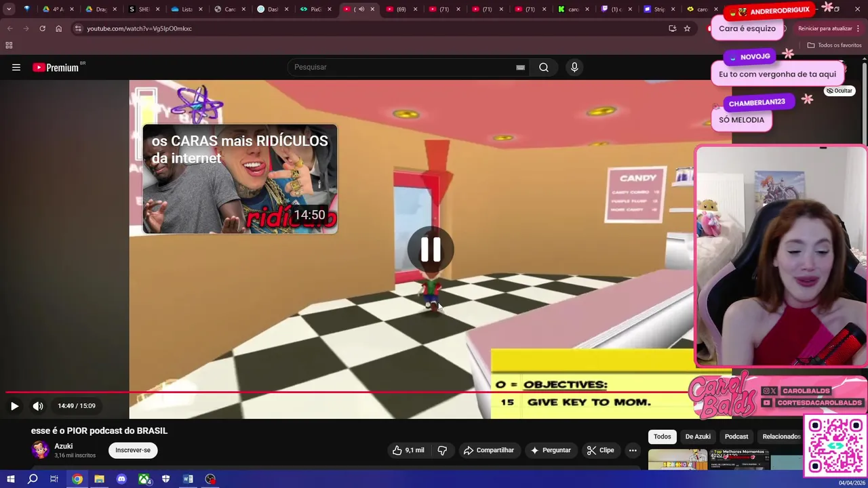
Task: Open Discord from the taskbar
Action: (x=121, y=479)
